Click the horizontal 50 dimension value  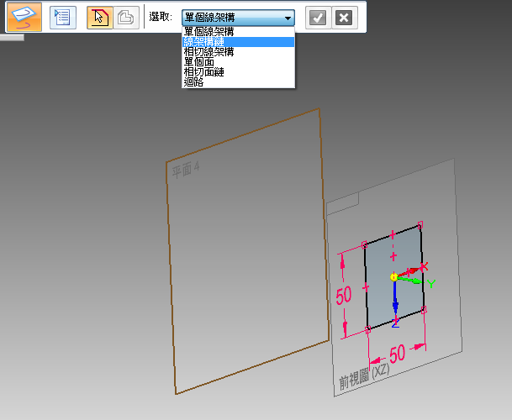pos(397,354)
